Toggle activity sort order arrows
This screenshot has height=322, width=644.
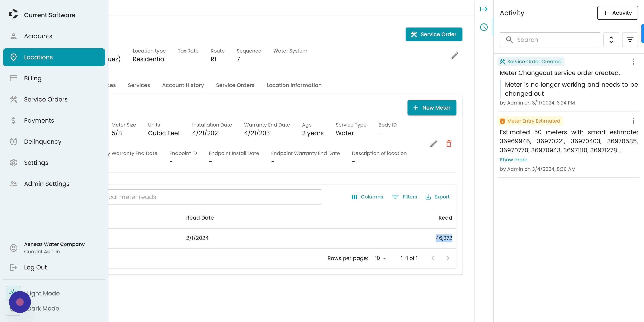point(611,40)
